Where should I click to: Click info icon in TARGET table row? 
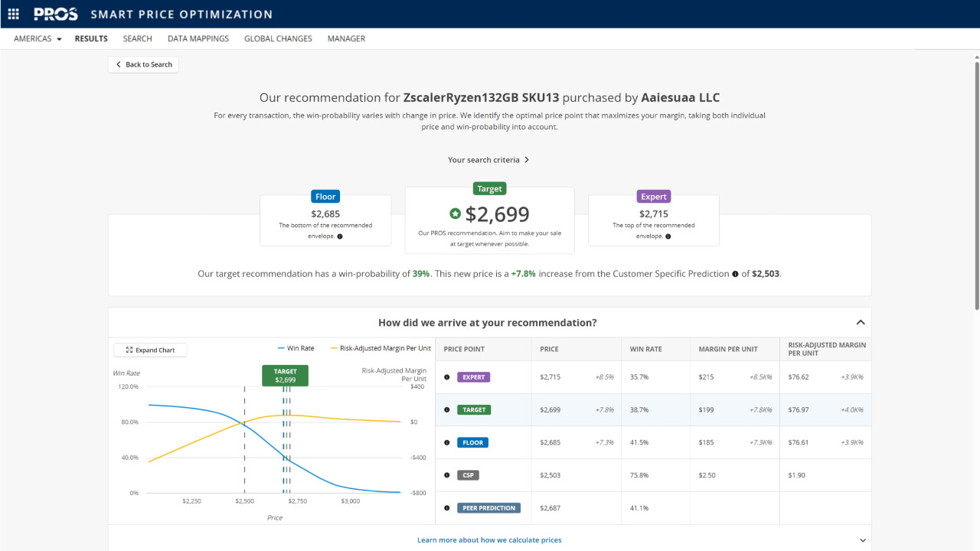point(447,410)
